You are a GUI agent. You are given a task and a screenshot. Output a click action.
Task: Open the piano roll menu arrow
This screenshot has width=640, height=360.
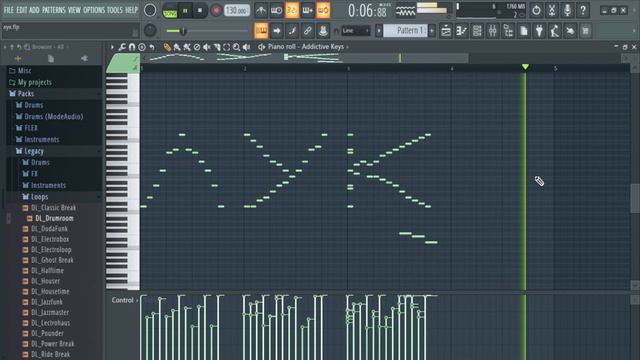[x=112, y=47]
